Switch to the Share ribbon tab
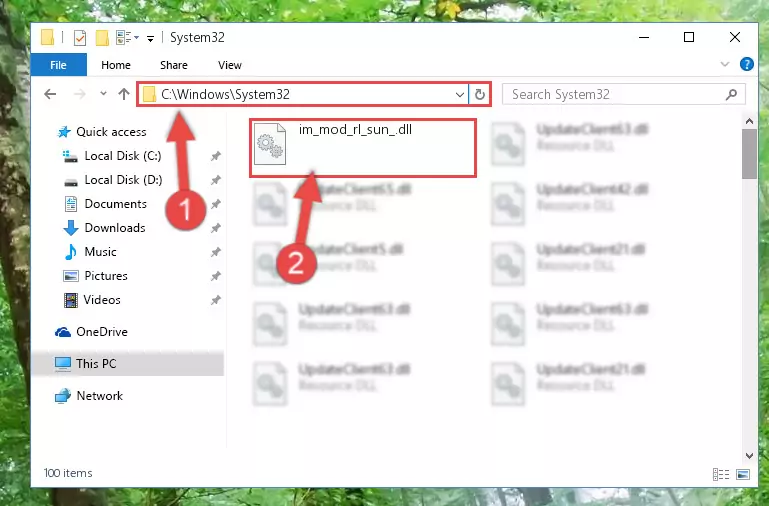 pos(174,65)
